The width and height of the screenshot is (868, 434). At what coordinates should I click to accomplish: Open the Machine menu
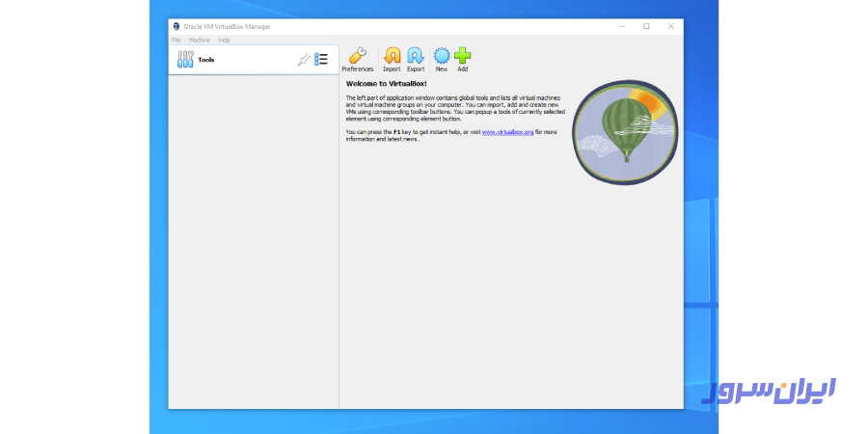pos(200,41)
